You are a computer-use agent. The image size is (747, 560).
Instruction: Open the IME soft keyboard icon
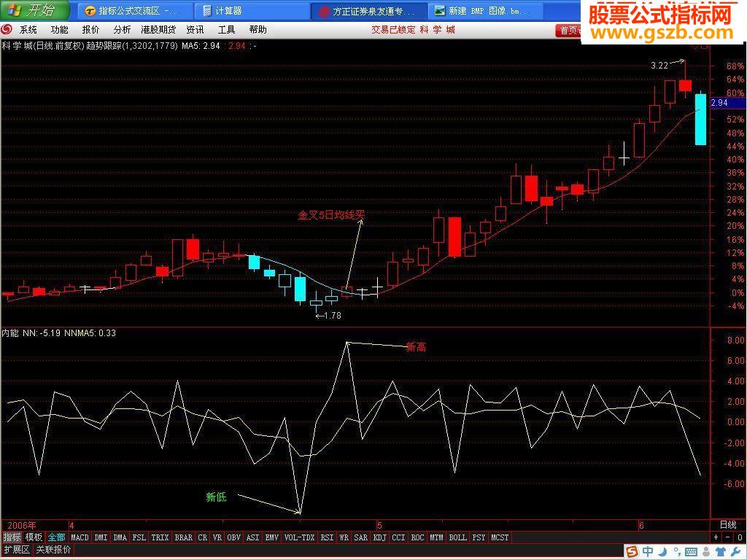[690, 551]
